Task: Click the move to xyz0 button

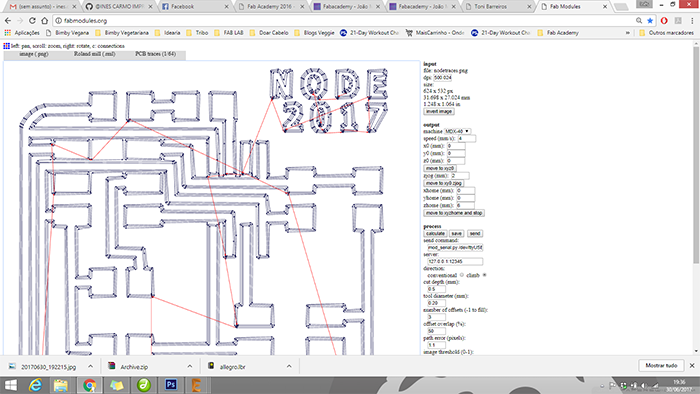Action: (x=440, y=168)
